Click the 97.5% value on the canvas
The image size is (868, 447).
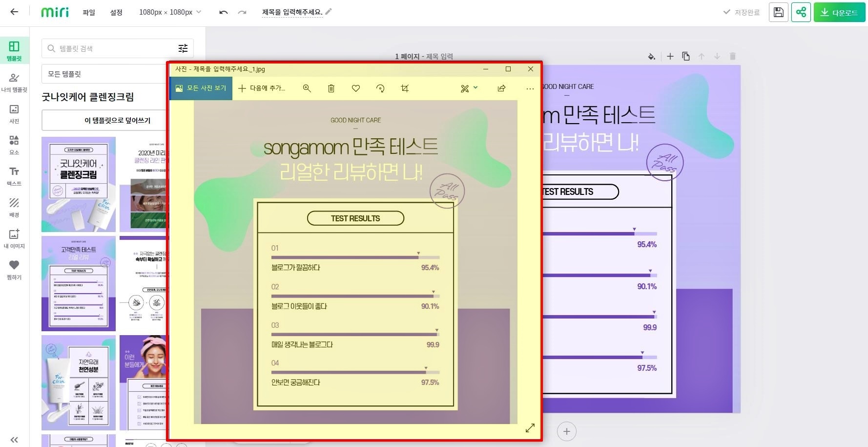[x=647, y=368]
